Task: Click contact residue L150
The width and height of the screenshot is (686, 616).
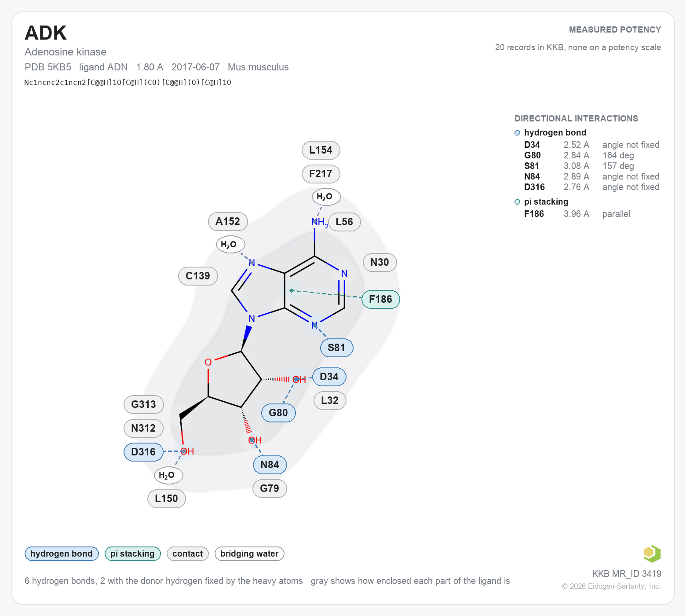Action: 166,499
